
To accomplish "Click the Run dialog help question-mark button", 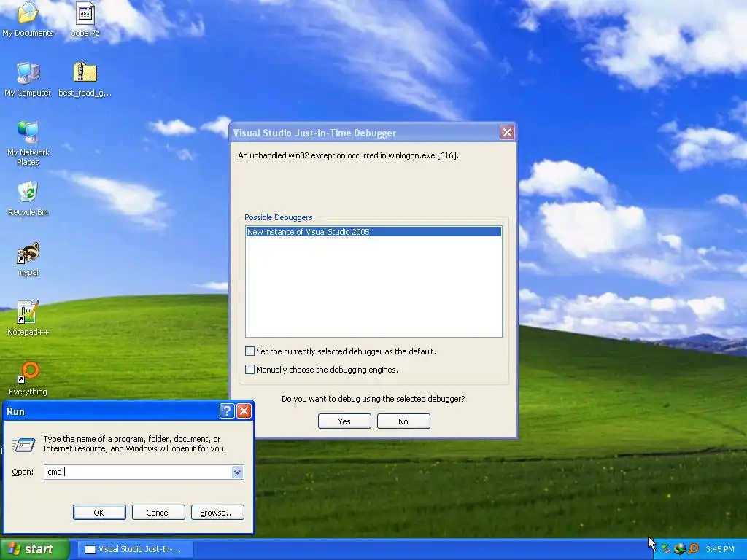I will point(227,411).
